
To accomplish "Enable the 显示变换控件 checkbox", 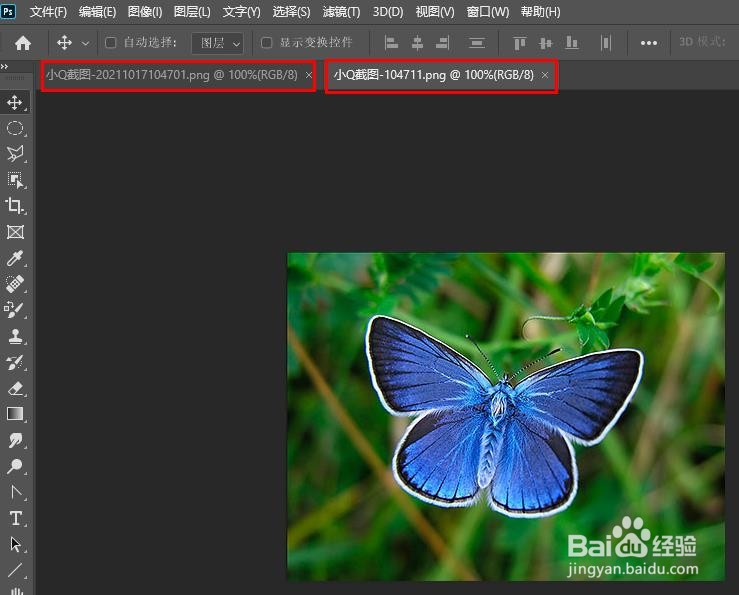I will pos(266,43).
